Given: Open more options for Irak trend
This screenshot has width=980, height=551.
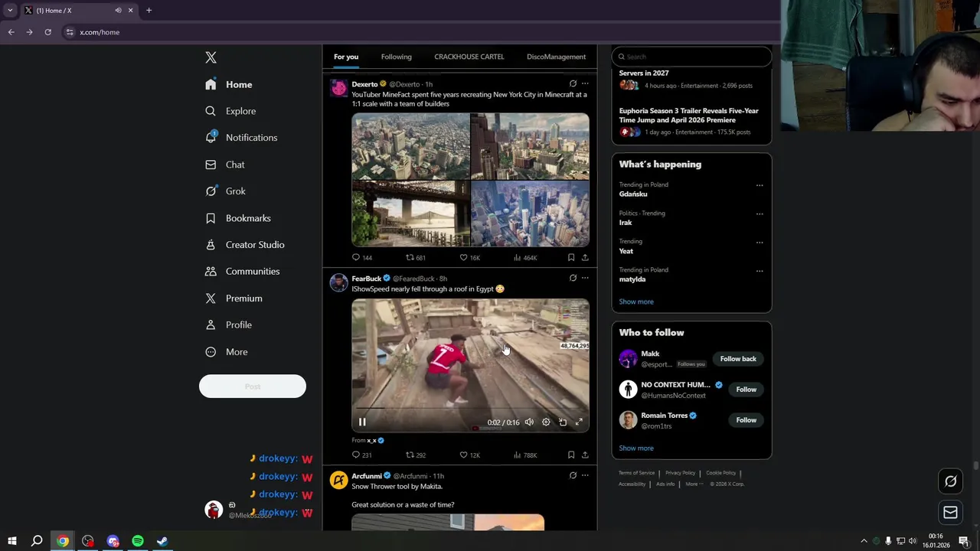Looking at the screenshot, I should coord(759,214).
